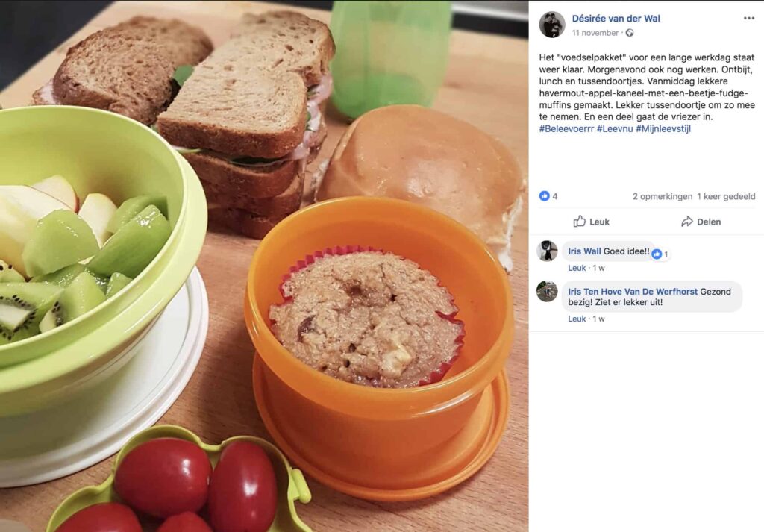Image resolution: width=764 pixels, height=532 pixels.
Task: Like Iris Wall's comment with Leuk
Action: click(577, 268)
